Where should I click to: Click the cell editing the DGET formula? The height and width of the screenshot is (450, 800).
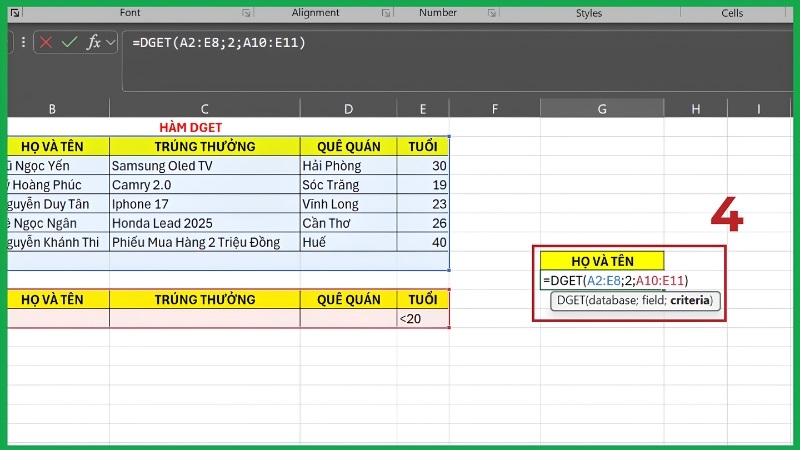click(602, 280)
